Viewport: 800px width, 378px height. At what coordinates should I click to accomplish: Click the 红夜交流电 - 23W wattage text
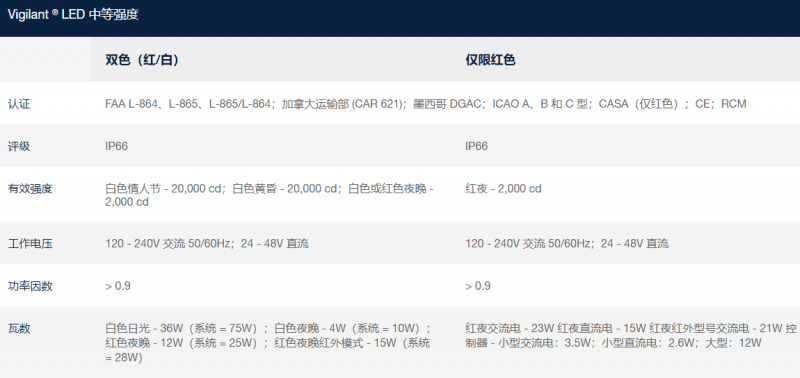click(x=510, y=329)
